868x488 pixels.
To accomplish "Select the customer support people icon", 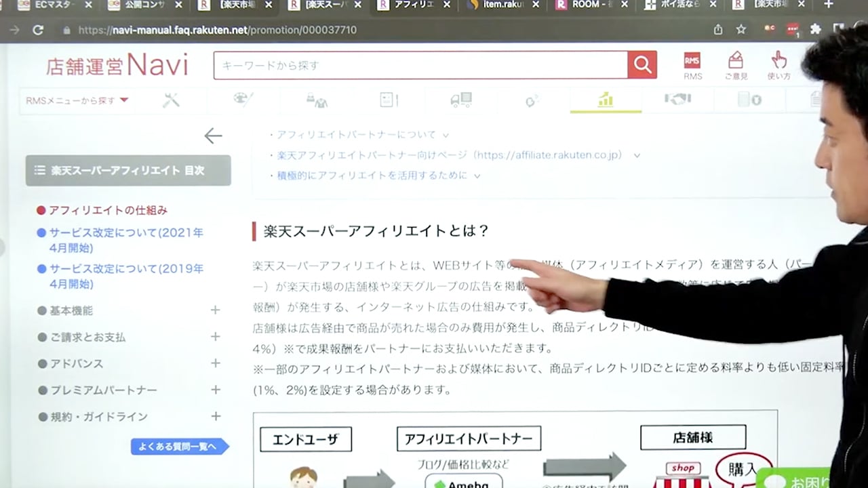I will point(317,100).
